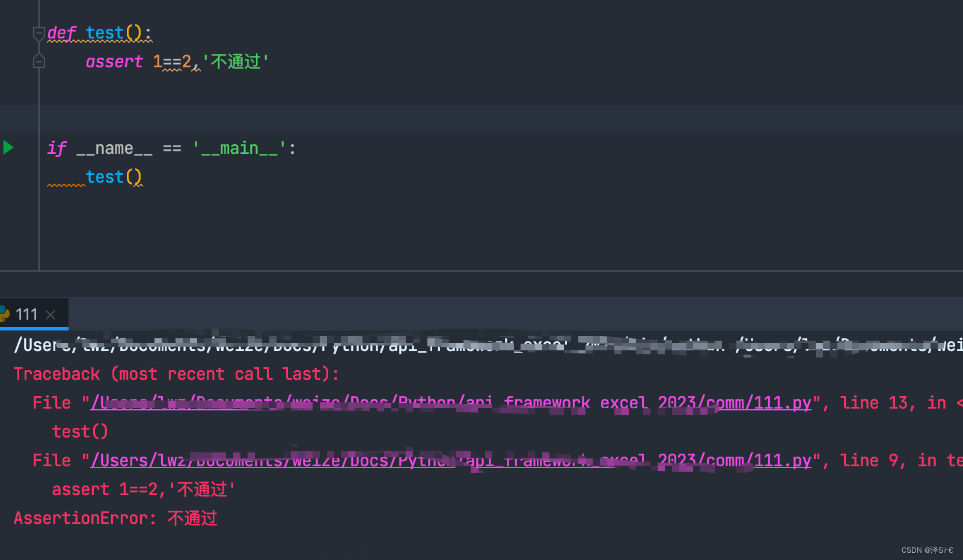This screenshot has height=560, width=963.
Task: Click the fold end marker beside assert line
Action: 39,61
